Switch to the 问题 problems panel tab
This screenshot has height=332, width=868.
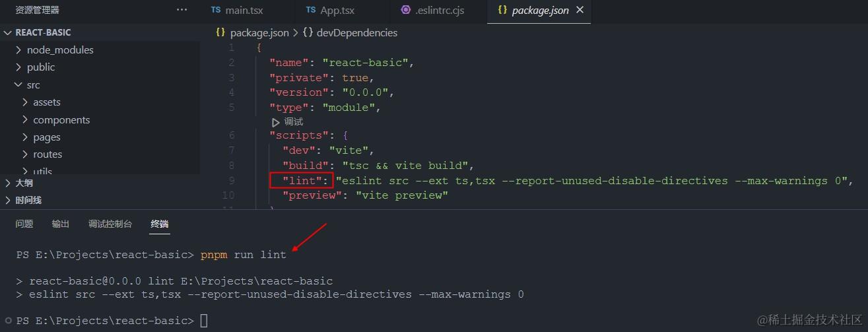click(x=24, y=224)
